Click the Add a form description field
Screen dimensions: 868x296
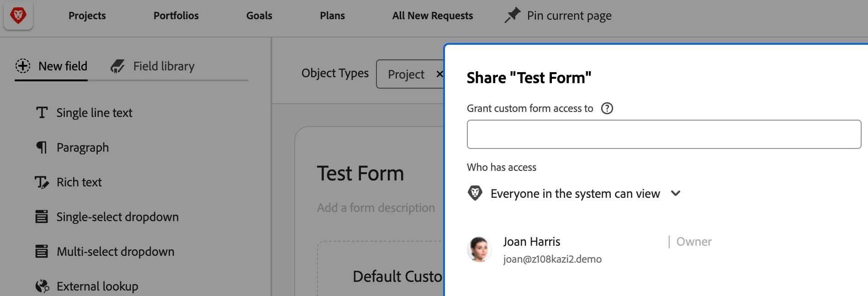click(376, 208)
